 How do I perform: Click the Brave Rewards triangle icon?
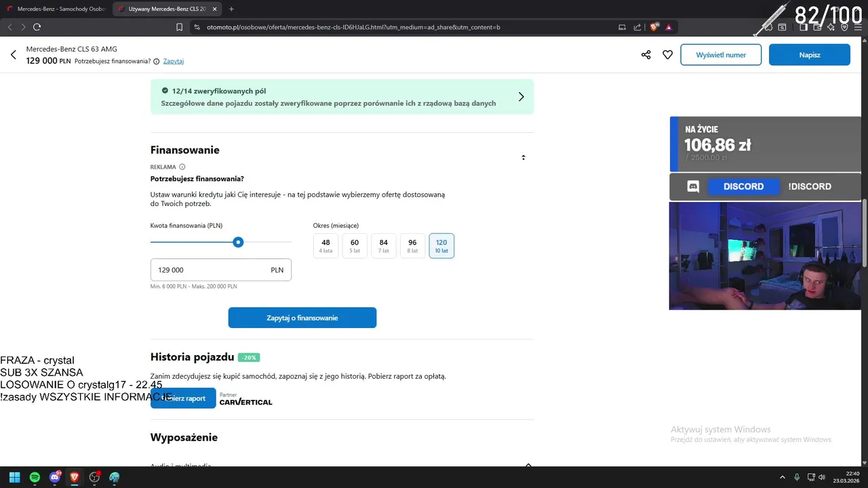coord(669,27)
